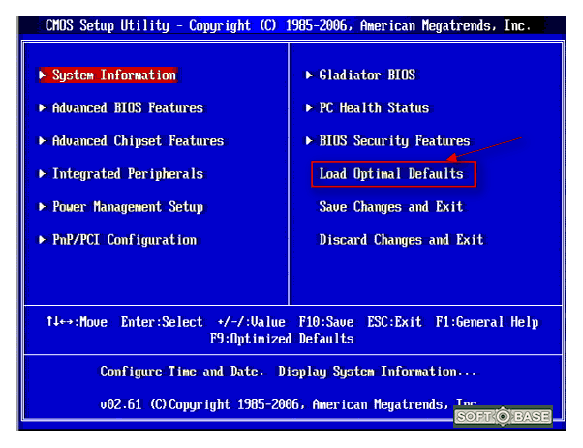
Task: Click the +/-/:Value hint text
Action: pos(252,322)
